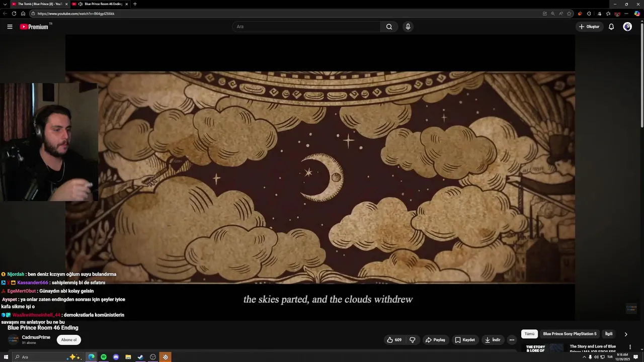Image resolution: width=644 pixels, height=362 pixels.
Task: Mute the tab via its speaker icon
Action: coord(80,4)
